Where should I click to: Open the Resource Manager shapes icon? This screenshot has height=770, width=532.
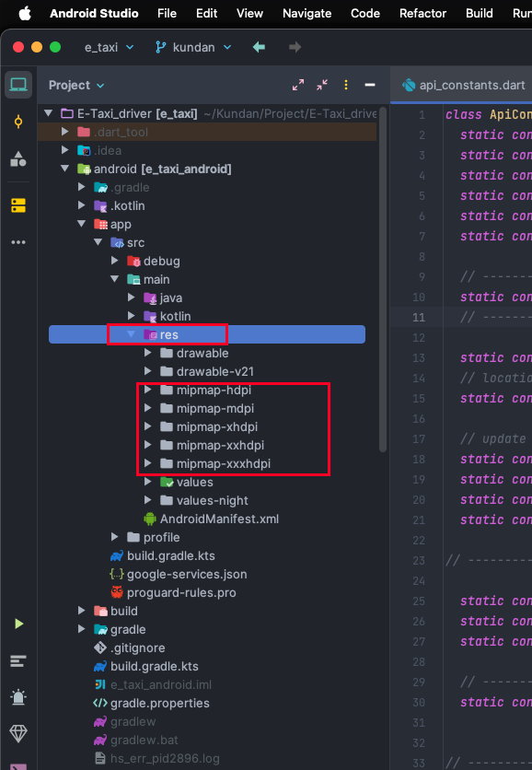point(18,159)
